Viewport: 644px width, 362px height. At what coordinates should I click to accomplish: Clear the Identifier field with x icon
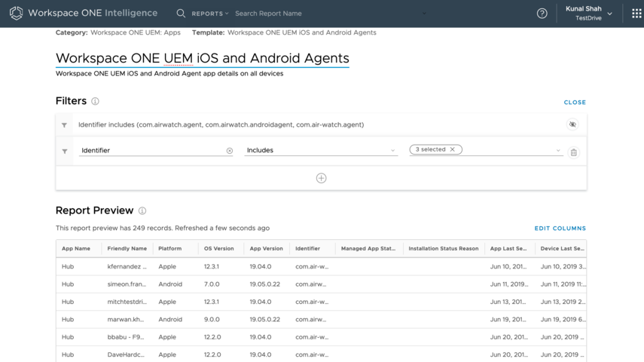230,151
